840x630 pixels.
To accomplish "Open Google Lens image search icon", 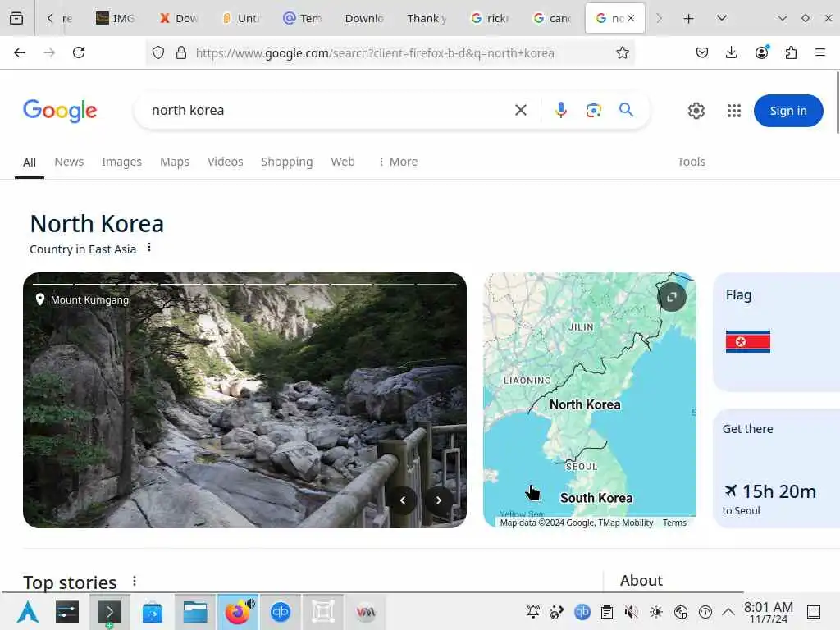I will (593, 111).
